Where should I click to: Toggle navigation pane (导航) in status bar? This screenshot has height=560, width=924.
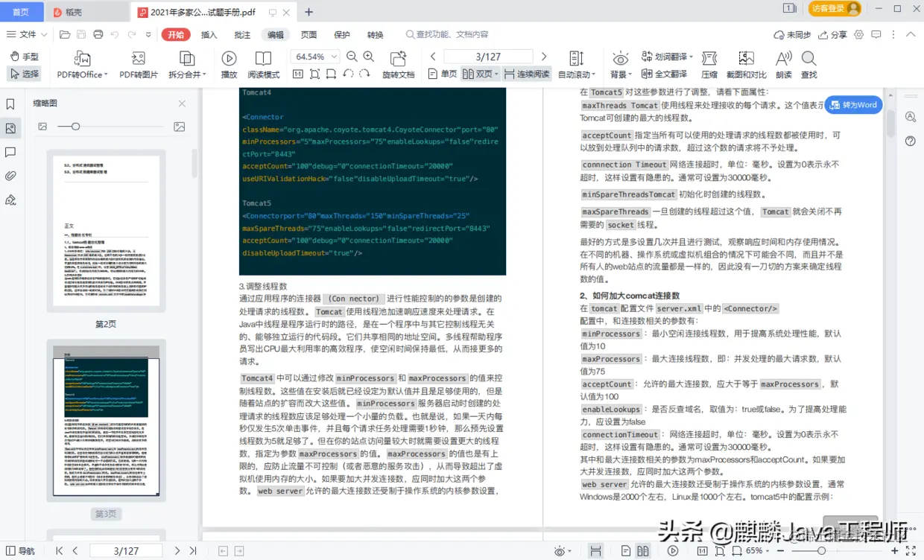tap(19, 551)
